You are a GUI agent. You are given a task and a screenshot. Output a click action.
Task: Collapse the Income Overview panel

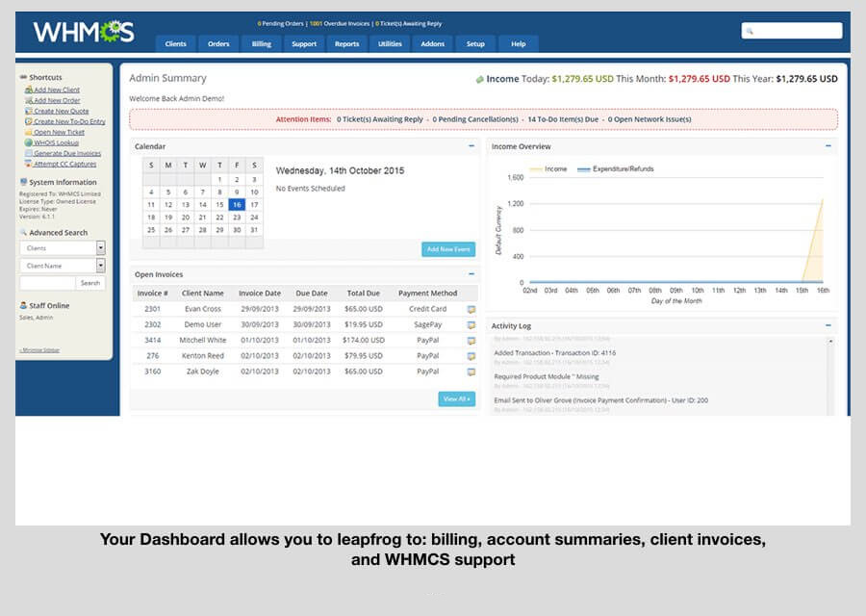828,146
